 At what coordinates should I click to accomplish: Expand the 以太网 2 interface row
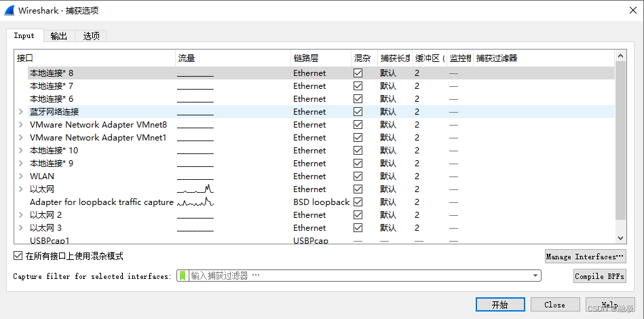tap(21, 214)
